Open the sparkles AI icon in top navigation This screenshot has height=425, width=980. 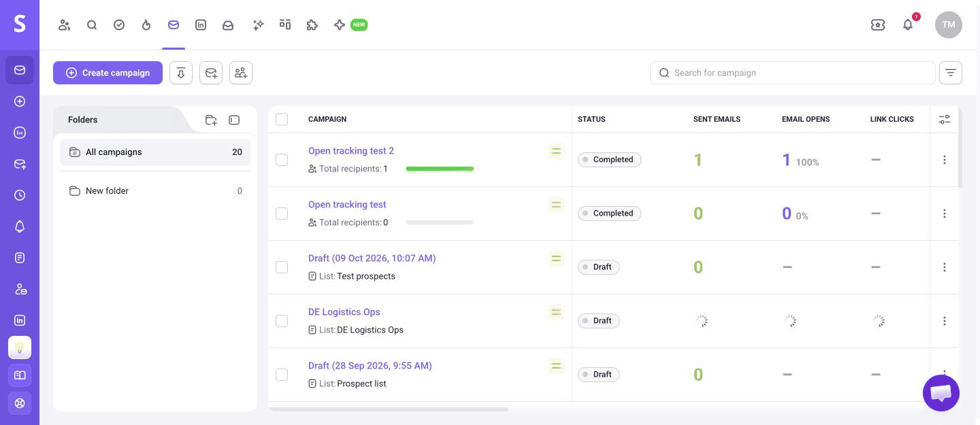coord(258,25)
